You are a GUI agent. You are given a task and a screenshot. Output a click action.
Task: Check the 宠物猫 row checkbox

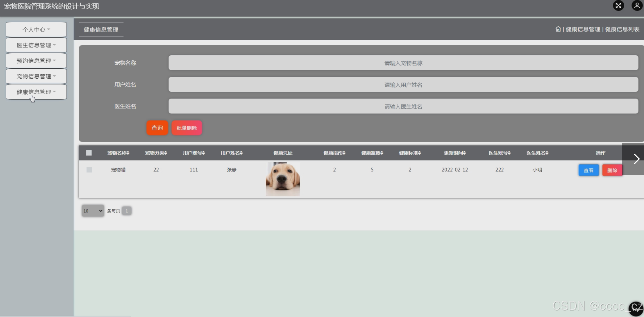pyautogui.click(x=89, y=170)
